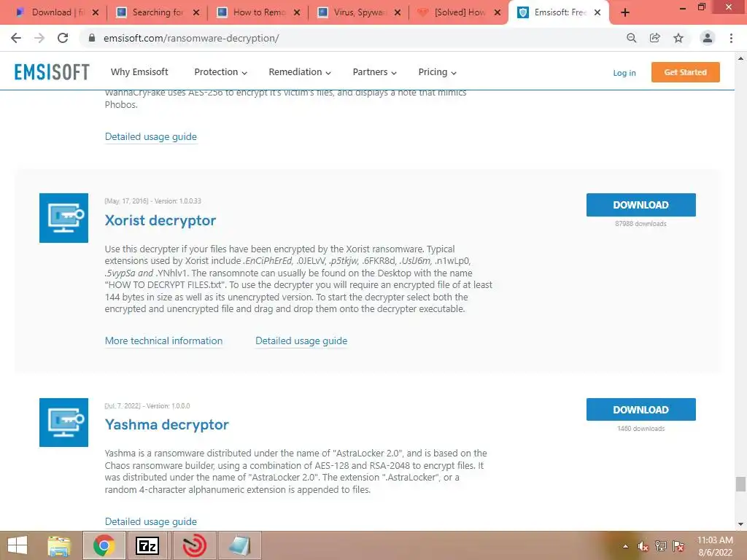Click the Log in link

(x=624, y=73)
